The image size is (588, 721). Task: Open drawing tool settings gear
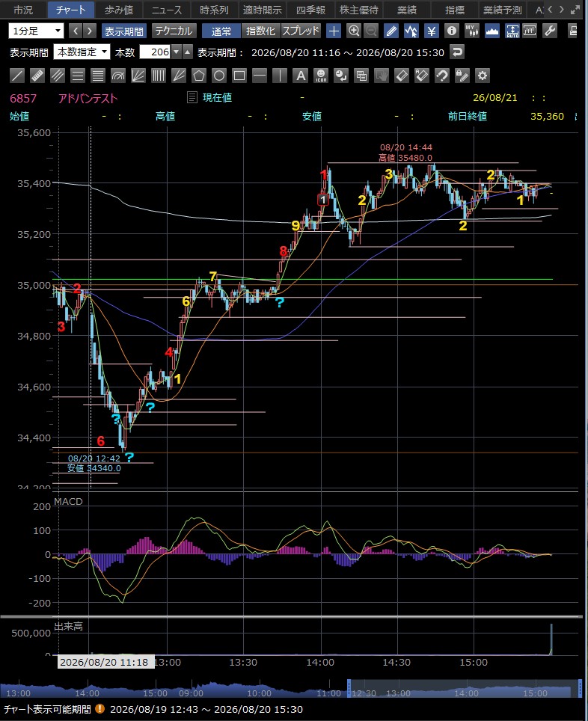point(483,76)
